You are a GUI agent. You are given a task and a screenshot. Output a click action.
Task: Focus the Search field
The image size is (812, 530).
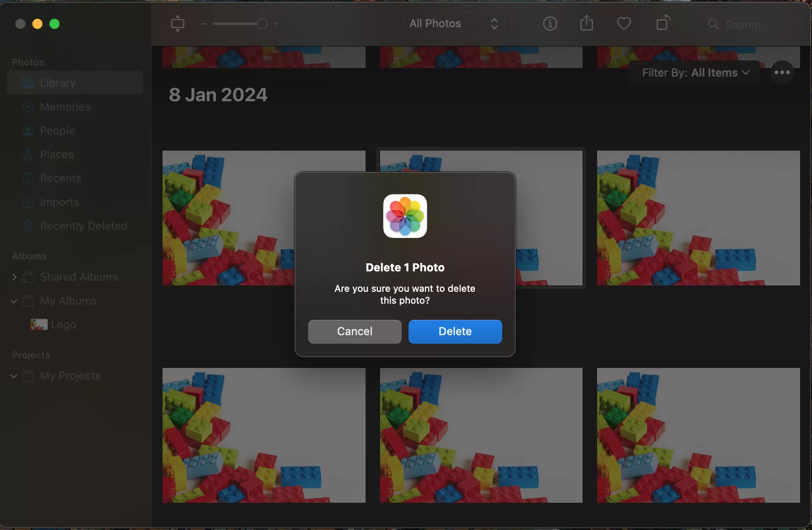click(x=750, y=25)
